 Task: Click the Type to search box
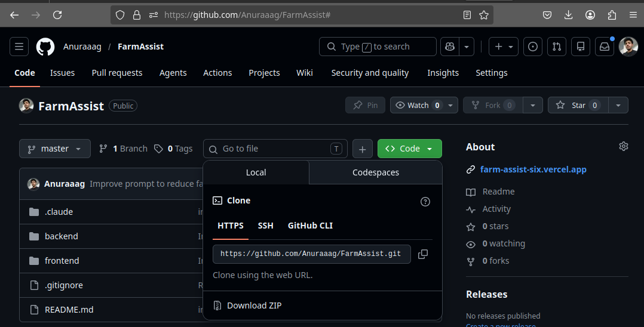point(378,47)
